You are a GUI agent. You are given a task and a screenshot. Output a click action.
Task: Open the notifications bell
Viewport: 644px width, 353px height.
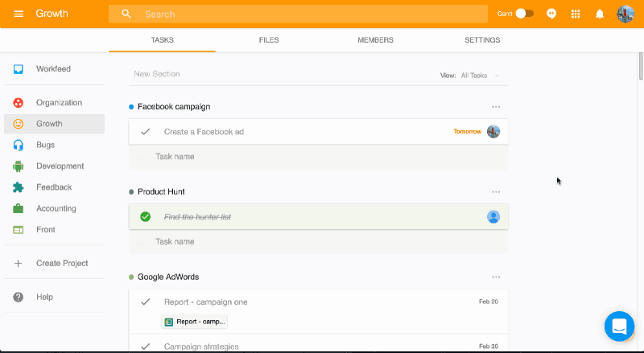pyautogui.click(x=600, y=14)
